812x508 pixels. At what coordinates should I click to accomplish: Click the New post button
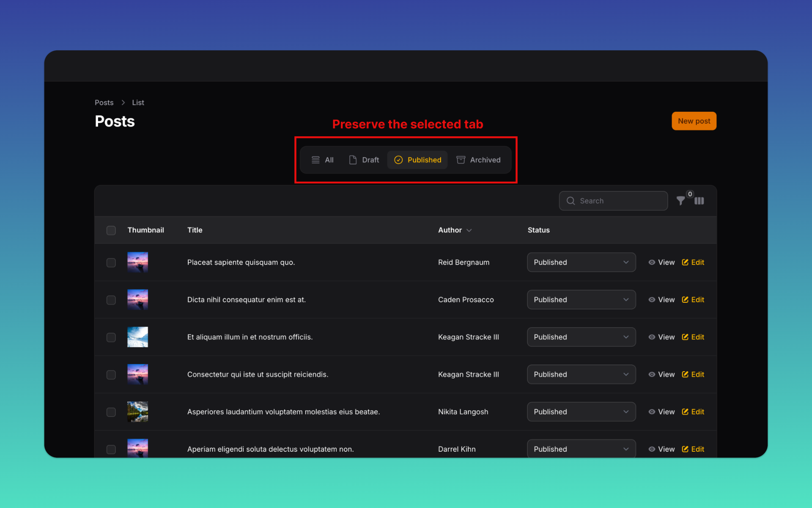[x=694, y=121]
